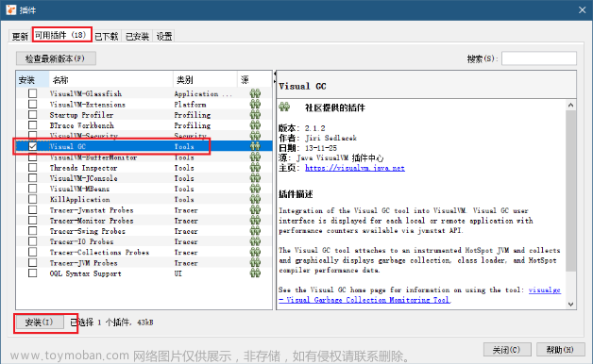Screen dimensions: 593x364
Task: Click the source icon in Threads Inspector row
Action: click(255, 167)
